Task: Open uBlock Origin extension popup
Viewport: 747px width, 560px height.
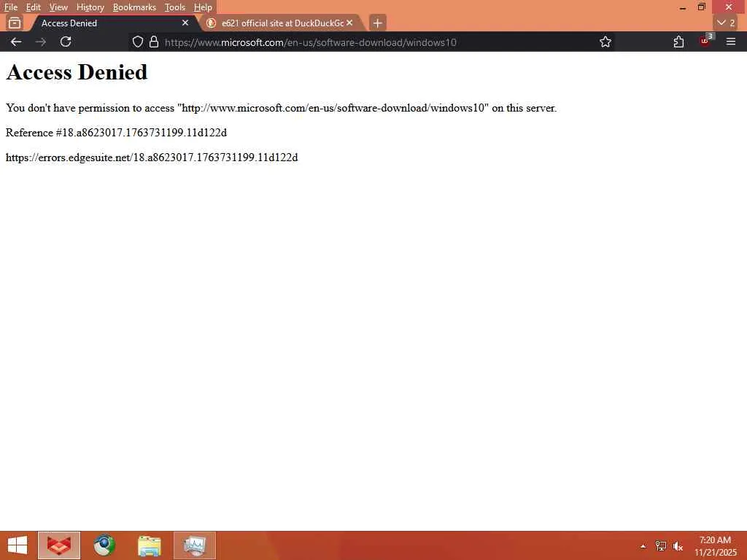Action: (x=705, y=42)
